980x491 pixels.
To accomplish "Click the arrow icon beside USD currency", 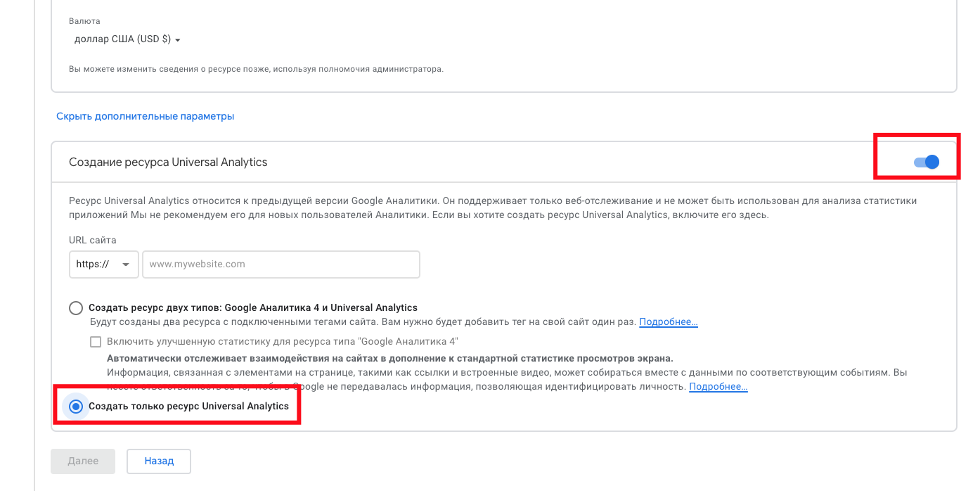I will (x=178, y=41).
